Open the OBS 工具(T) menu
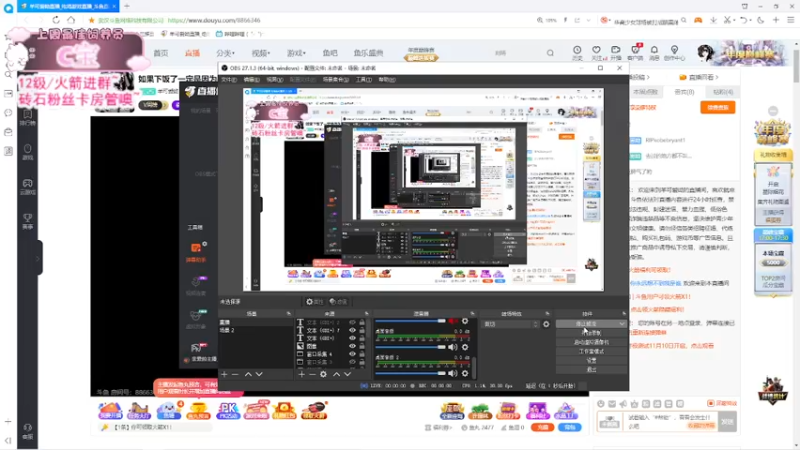The width and height of the screenshot is (800, 450). coord(364,80)
